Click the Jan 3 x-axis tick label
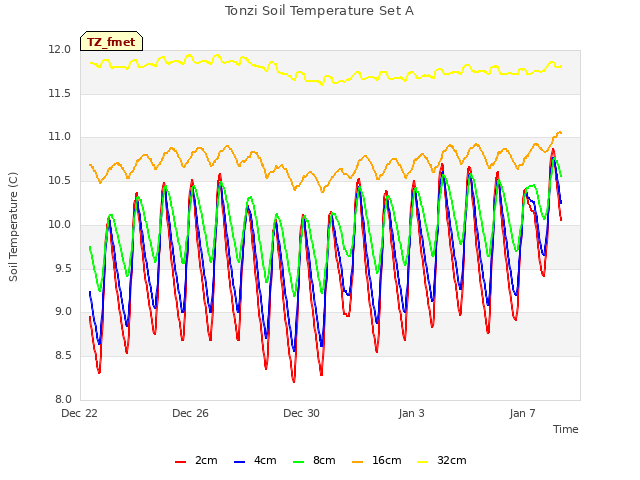The image size is (640, 480). click(x=411, y=413)
